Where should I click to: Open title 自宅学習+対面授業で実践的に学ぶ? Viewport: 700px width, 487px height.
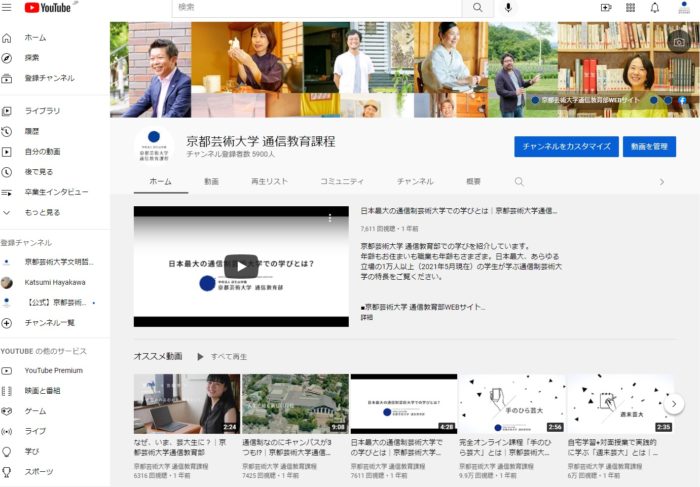click(612, 447)
